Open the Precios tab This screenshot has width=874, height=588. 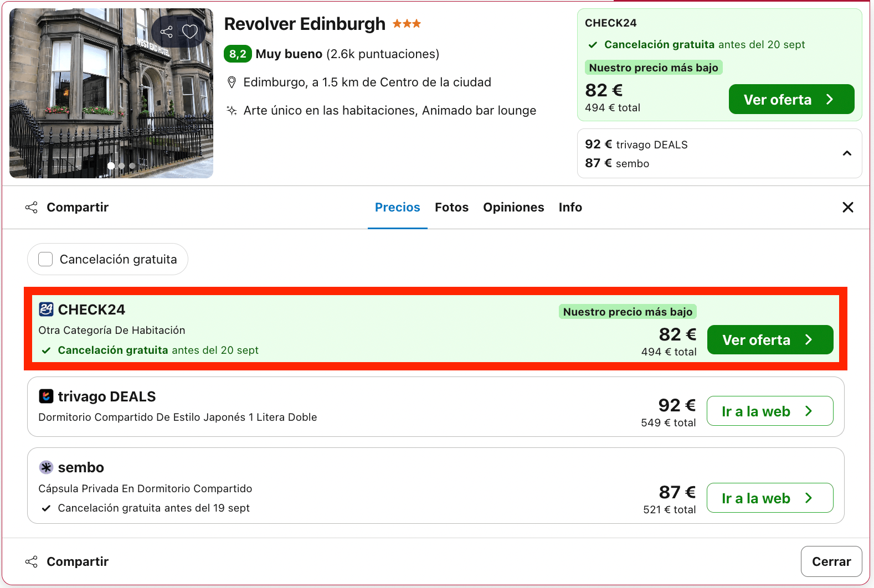[398, 207]
